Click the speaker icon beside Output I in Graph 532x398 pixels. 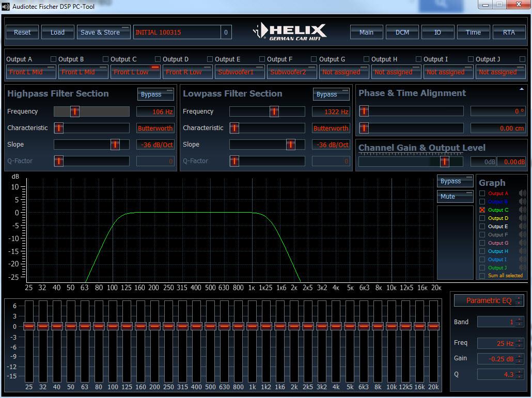pyautogui.click(x=523, y=259)
